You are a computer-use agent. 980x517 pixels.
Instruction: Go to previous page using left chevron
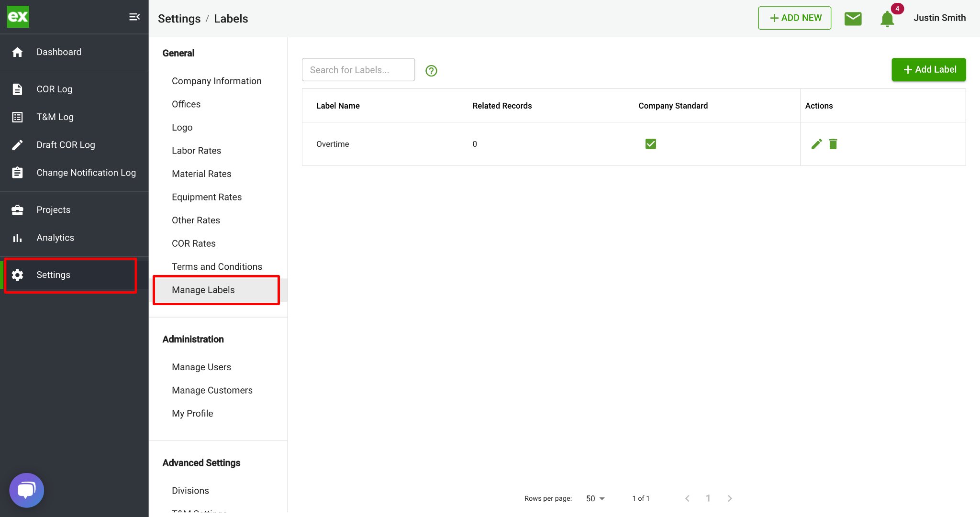pyautogui.click(x=687, y=498)
